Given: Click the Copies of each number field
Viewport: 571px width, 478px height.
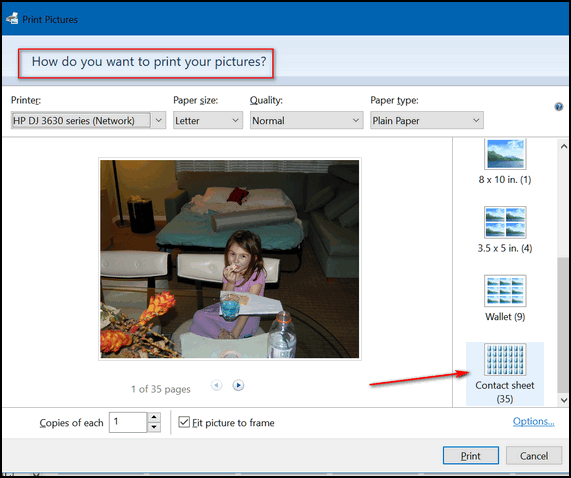Looking at the screenshot, I should tap(128, 422).
